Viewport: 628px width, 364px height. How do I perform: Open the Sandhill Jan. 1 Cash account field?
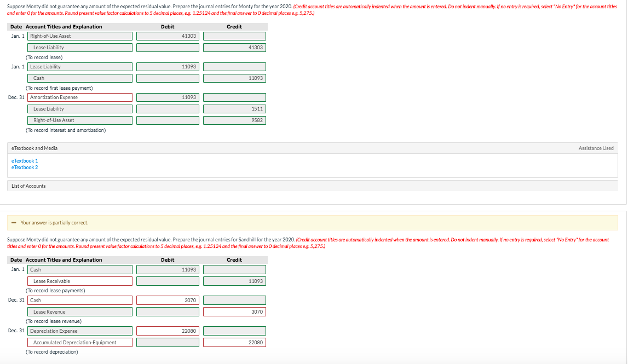coord(80,270)
